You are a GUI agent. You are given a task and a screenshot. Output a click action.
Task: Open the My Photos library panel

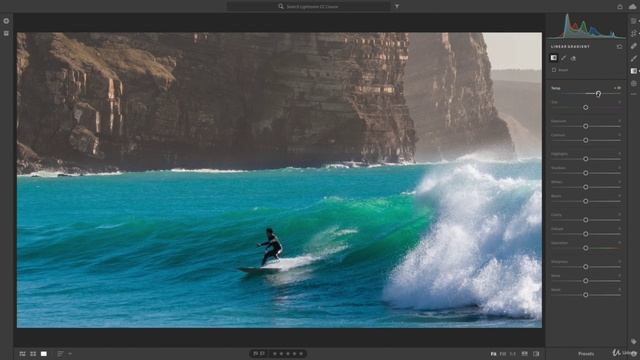(6, 33)
